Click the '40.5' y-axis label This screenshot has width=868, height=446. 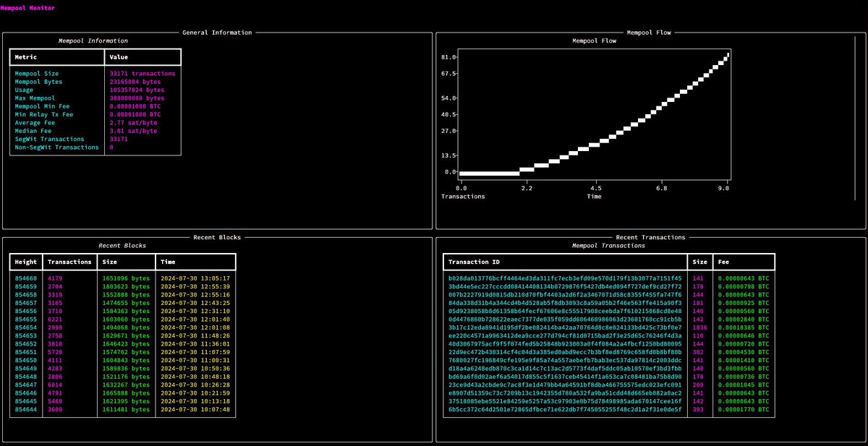tap(448, 114)
